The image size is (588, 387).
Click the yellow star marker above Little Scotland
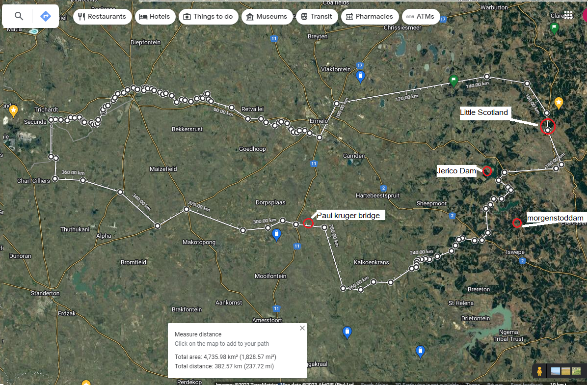[559, 103]
